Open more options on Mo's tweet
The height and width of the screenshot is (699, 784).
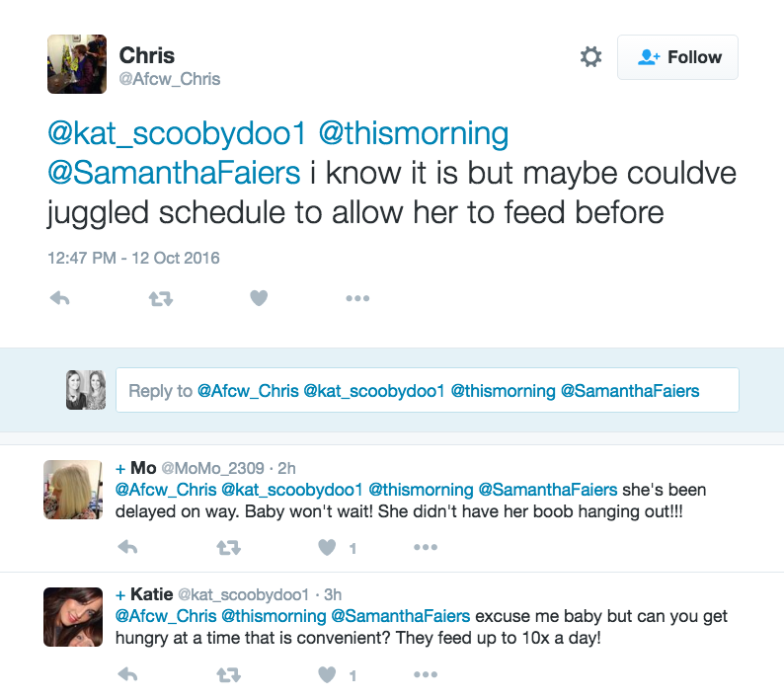426,547
